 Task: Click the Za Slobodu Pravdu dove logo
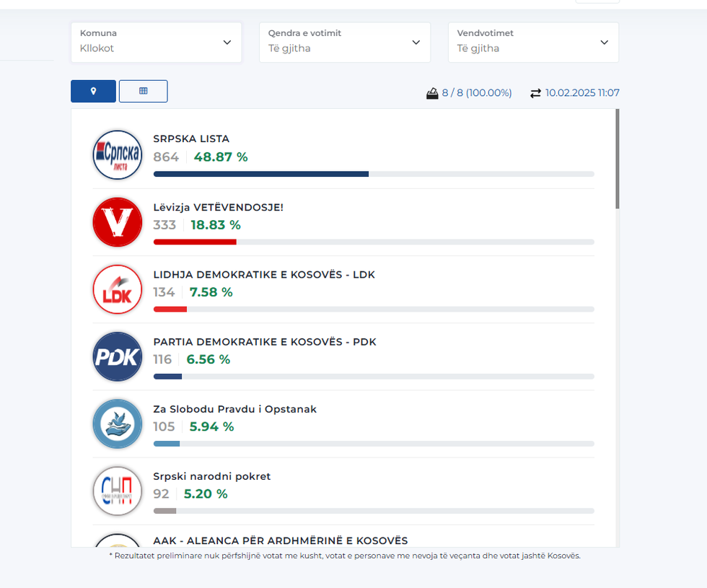coord(118,424)
